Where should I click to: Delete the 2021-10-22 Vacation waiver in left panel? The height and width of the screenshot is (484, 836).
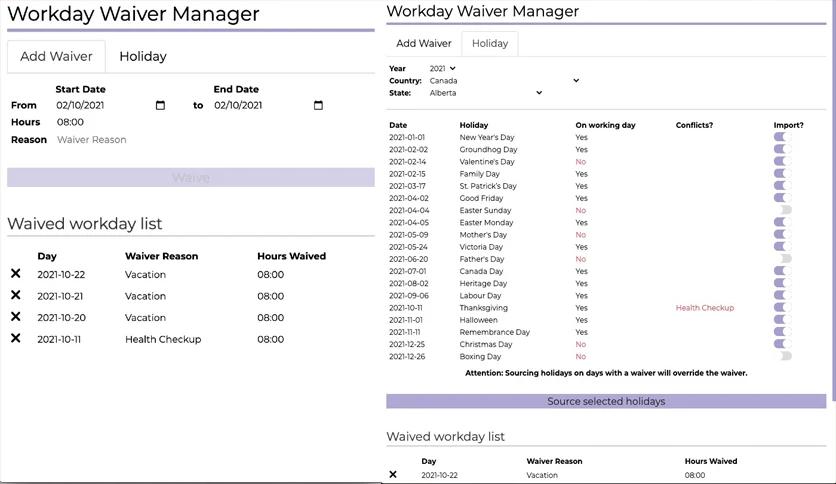tap(15, 273)
